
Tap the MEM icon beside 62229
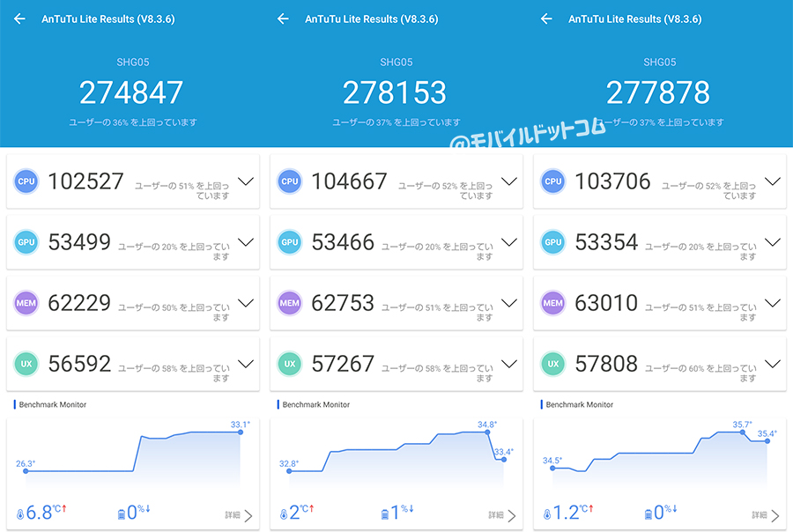(x=26, y=303)
